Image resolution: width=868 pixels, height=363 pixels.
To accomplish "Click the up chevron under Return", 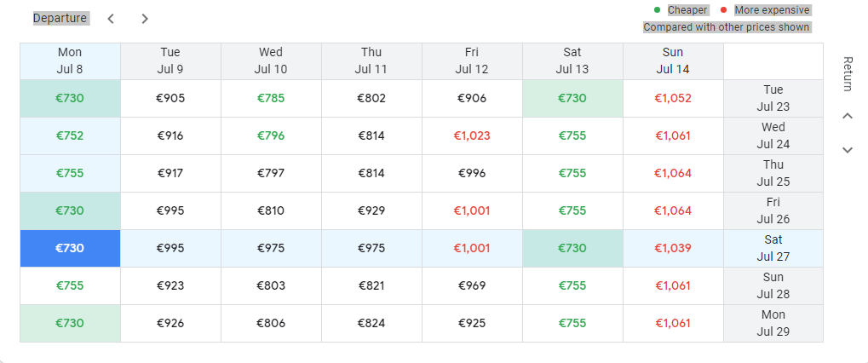I will [x=848, y=116].
